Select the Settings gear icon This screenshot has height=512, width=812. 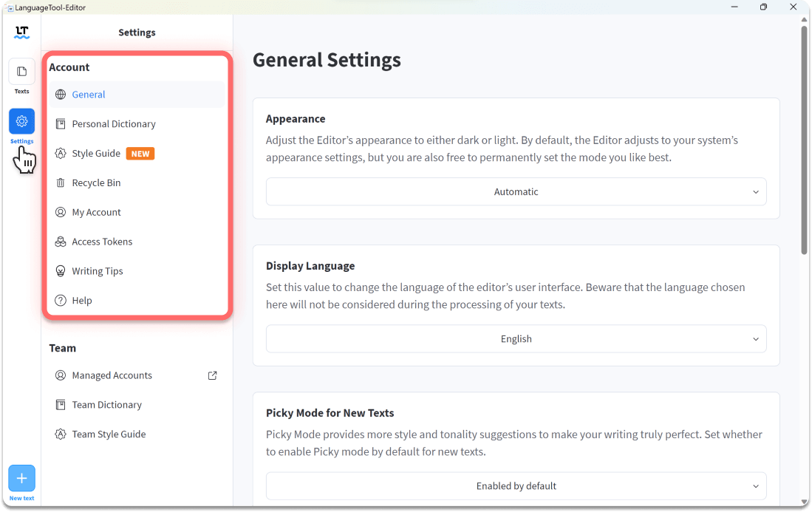tap(21, 121)
